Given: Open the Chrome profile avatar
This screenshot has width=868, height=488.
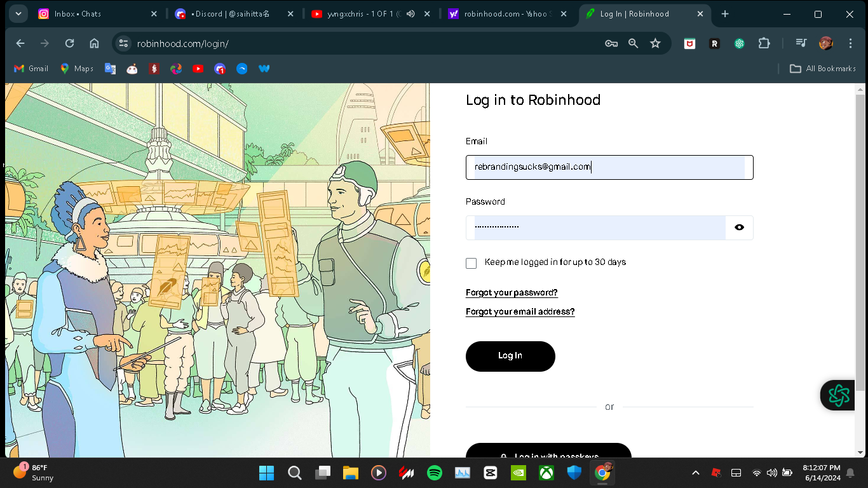Looking at the screenshot, I should point(826,43).
